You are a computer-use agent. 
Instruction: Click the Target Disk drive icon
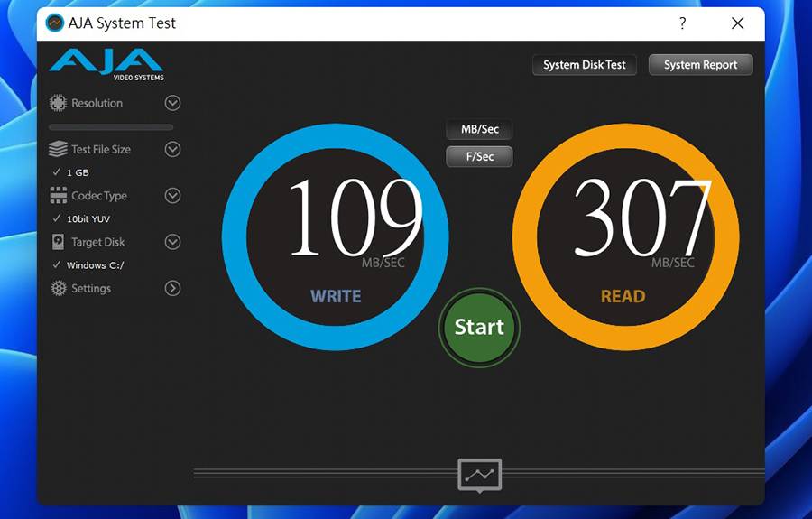coord(58,242)
